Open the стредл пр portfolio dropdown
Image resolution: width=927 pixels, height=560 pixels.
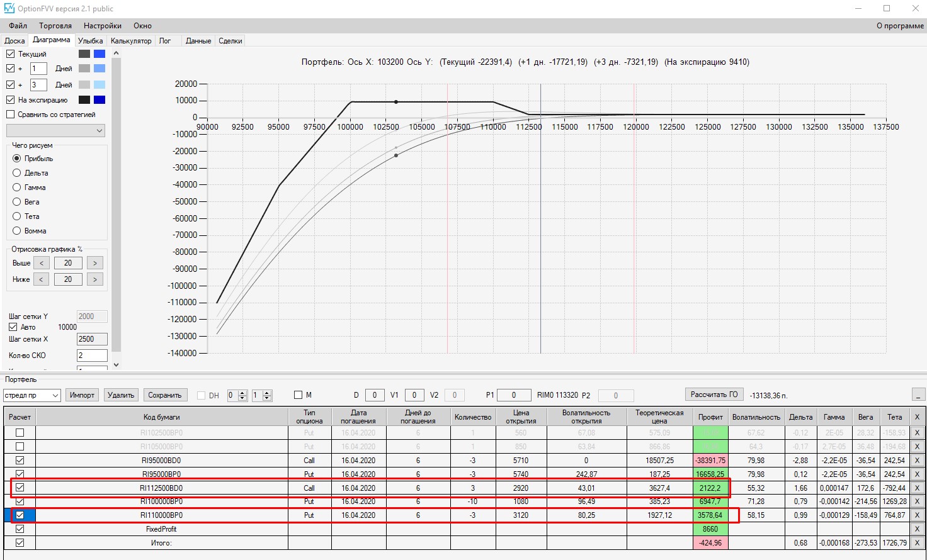coord(31,395)
